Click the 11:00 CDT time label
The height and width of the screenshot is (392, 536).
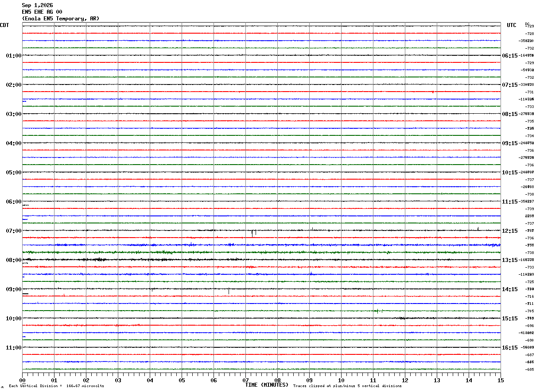(14, 348)
